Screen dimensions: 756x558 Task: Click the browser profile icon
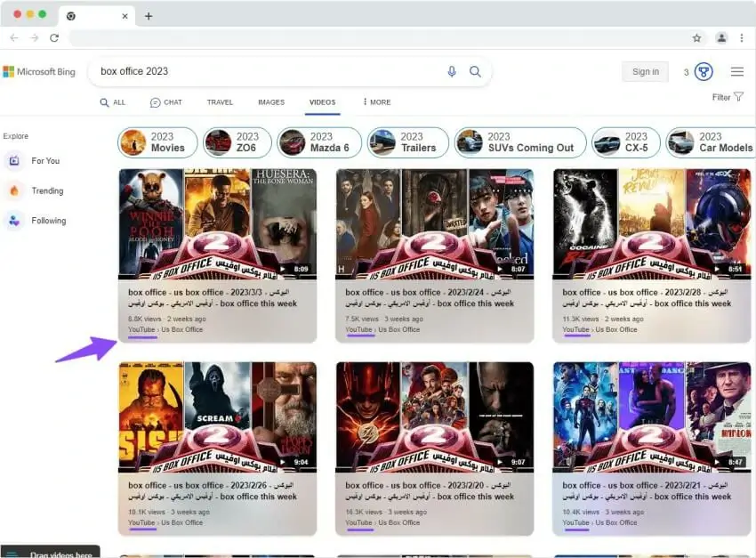coord(721,39)
